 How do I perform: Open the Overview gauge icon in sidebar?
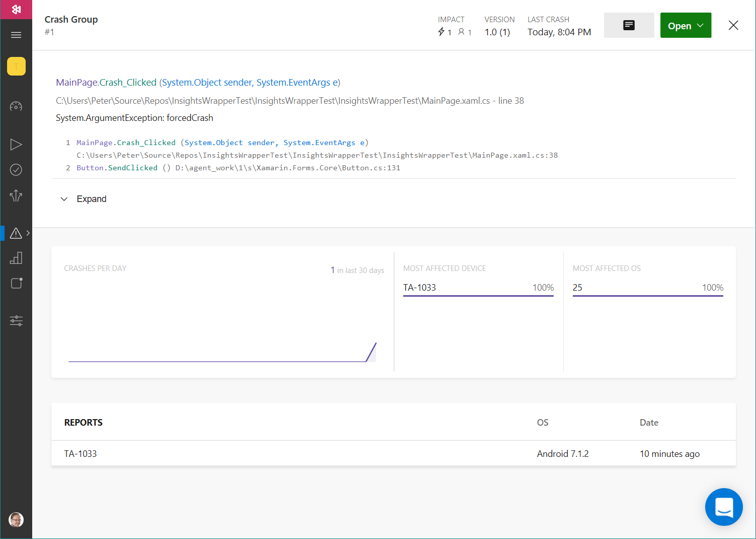pos(16,106)
